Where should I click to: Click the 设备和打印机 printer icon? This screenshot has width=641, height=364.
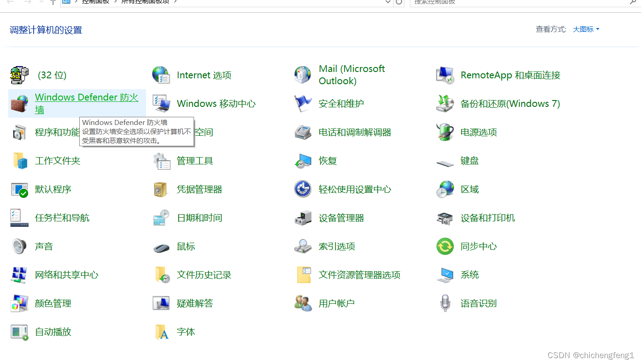(445, 219)
